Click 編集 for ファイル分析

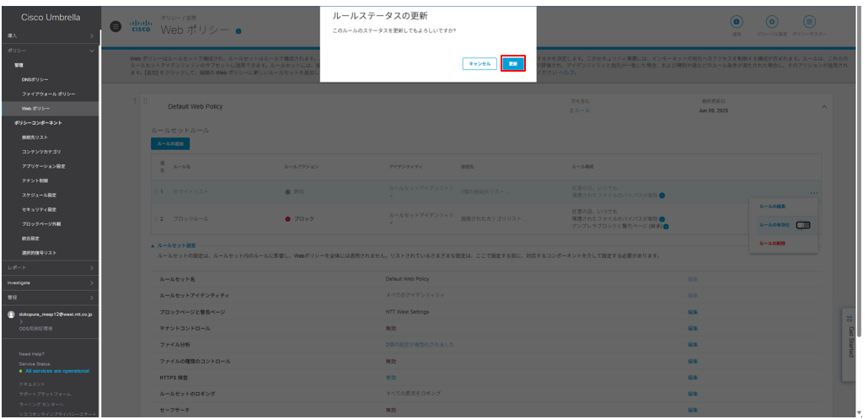point(693,345)
